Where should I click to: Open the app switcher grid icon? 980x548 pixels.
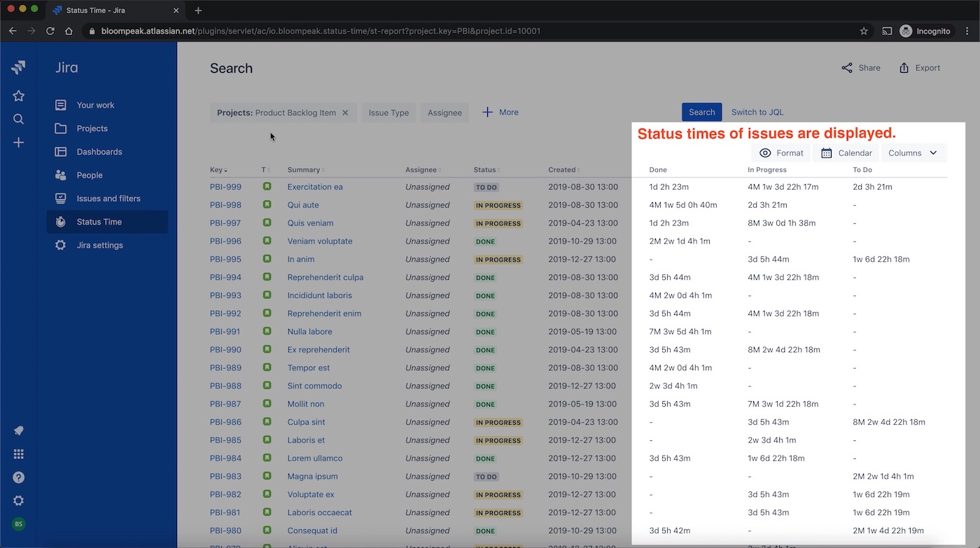[19, 454]
